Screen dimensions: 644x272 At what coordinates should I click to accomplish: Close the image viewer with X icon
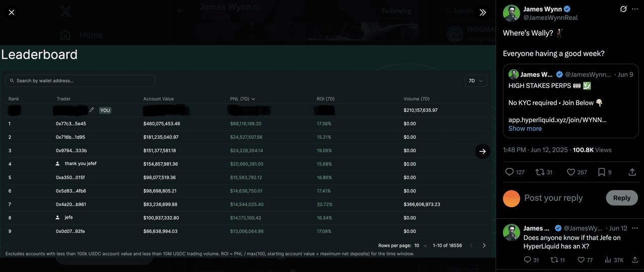point(12,12)
